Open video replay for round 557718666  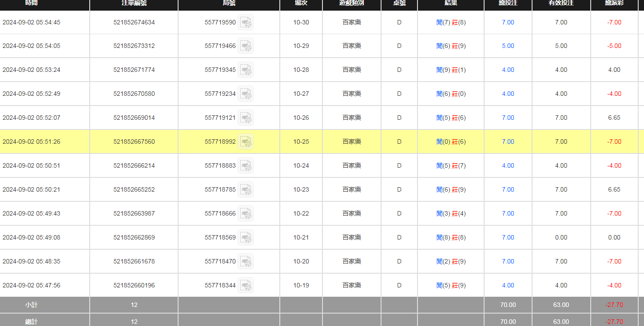click(x=246, y=214)
